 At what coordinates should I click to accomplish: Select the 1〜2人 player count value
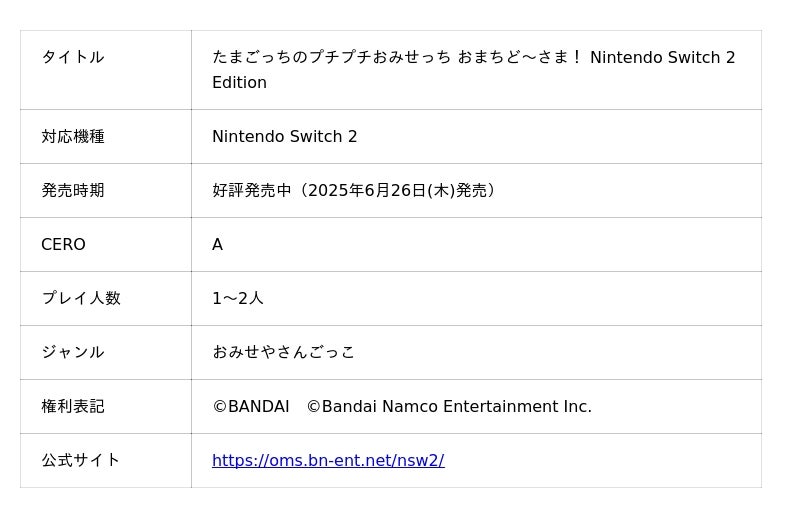(x=238, y=298)
